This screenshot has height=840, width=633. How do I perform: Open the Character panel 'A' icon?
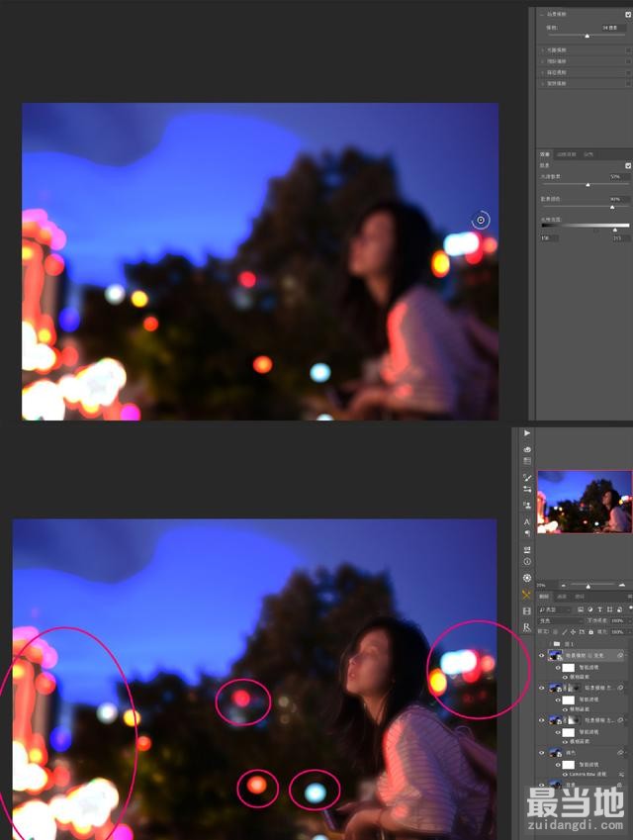point(527,521)
